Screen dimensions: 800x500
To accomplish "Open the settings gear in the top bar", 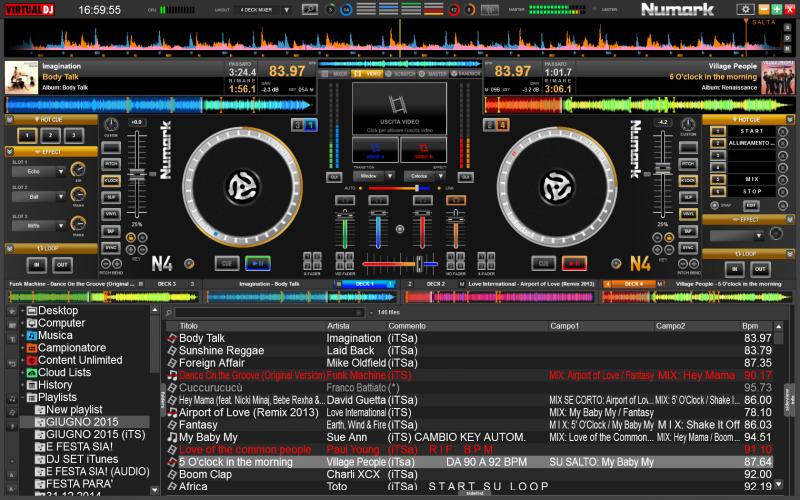I will [x=745, y=9].
